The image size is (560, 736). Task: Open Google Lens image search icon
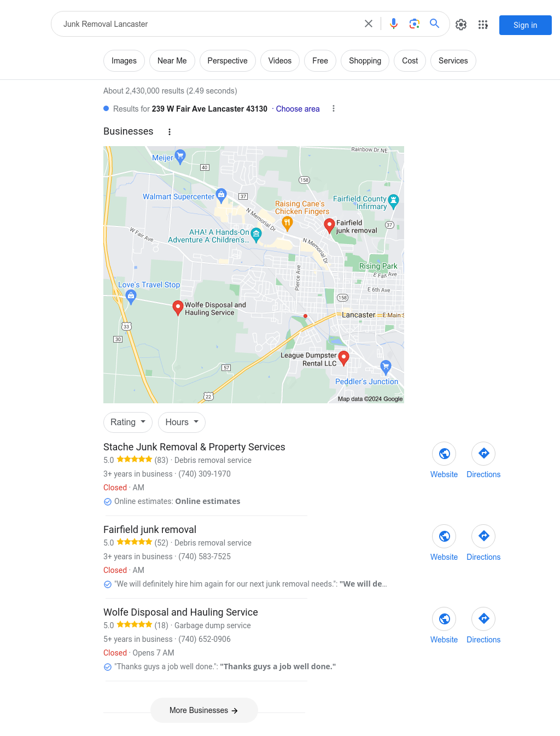pos(415,24)
